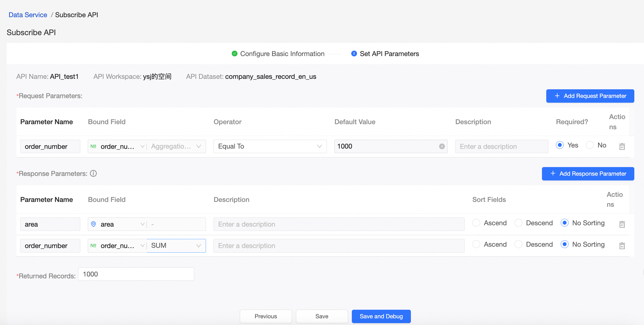Delete the order_number request parameter row
Image resolution: width=644 pixels, height=325 pixels.
[622, 147]
